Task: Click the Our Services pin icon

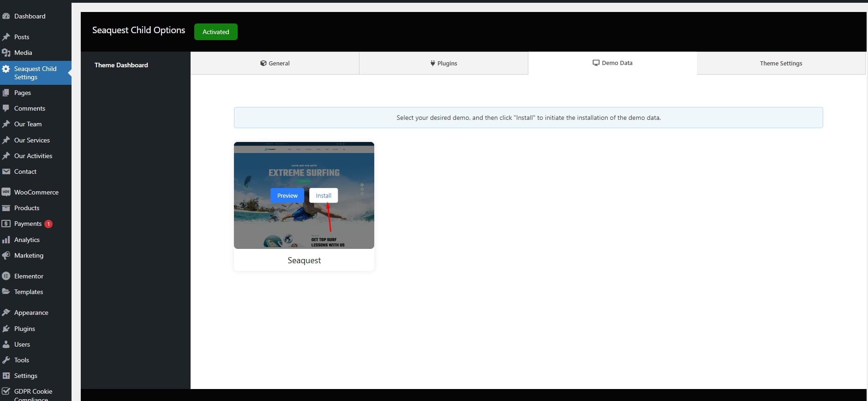Action: click(x=6, y=140)
